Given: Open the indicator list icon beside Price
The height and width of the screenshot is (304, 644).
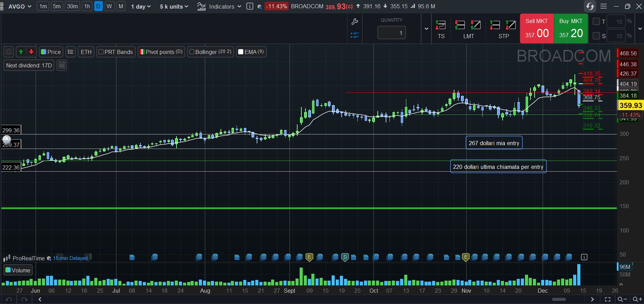Looking at the screenshot, I should coord(71,52).
